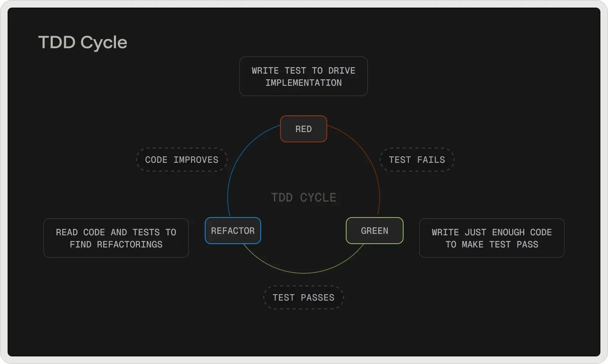
Task: Select the READ CODE AND TESTS box
Action: [116, 238]
